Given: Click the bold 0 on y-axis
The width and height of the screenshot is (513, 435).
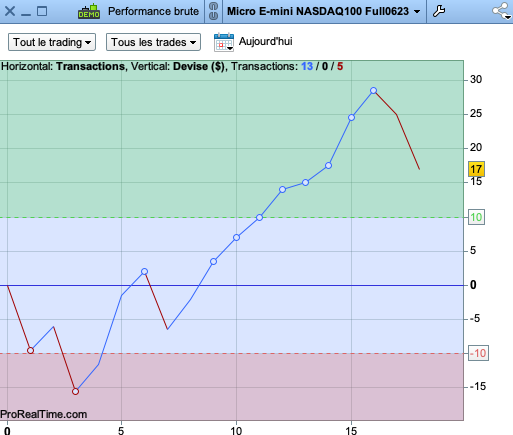Looking at the screenshot, I should [x=473, y=285].
